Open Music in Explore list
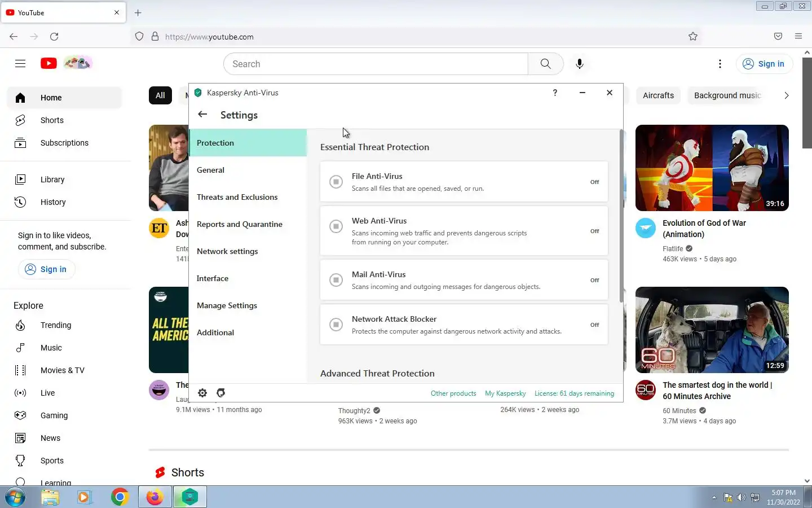Image resolution: width=812 pixels, height=508 pixels. 64,348
